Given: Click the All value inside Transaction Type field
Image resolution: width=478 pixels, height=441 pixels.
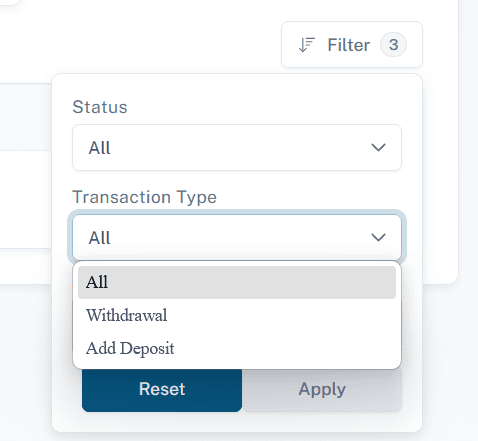Looking at the screenshot, I should [99, 238].
